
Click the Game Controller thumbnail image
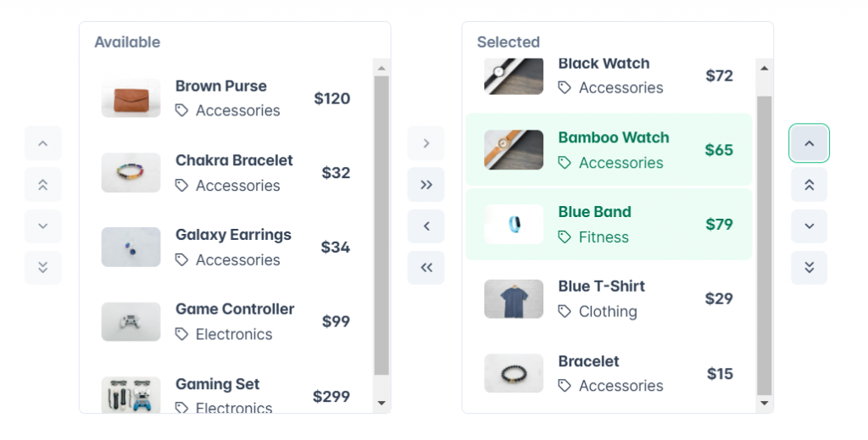tap(131, 322)
